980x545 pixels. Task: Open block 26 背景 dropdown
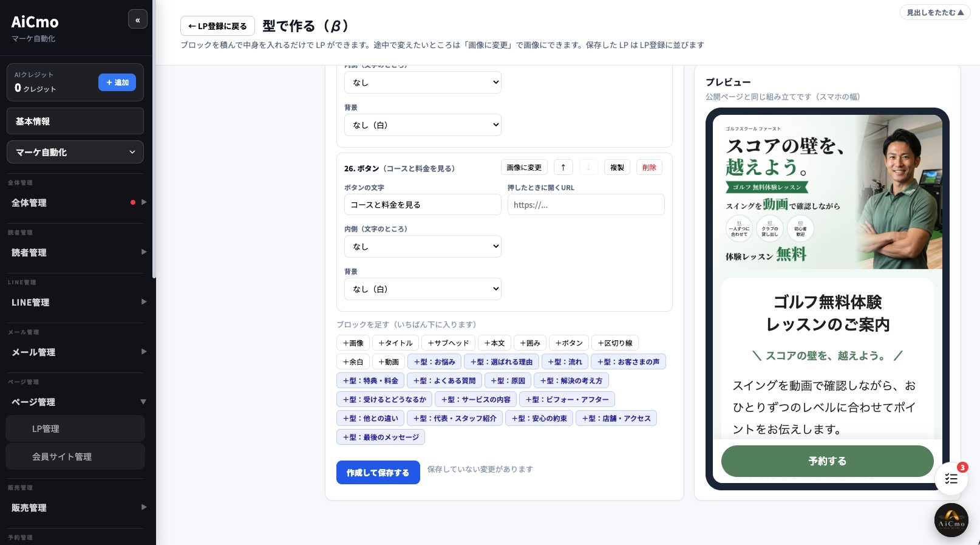[x=423, y=289]
